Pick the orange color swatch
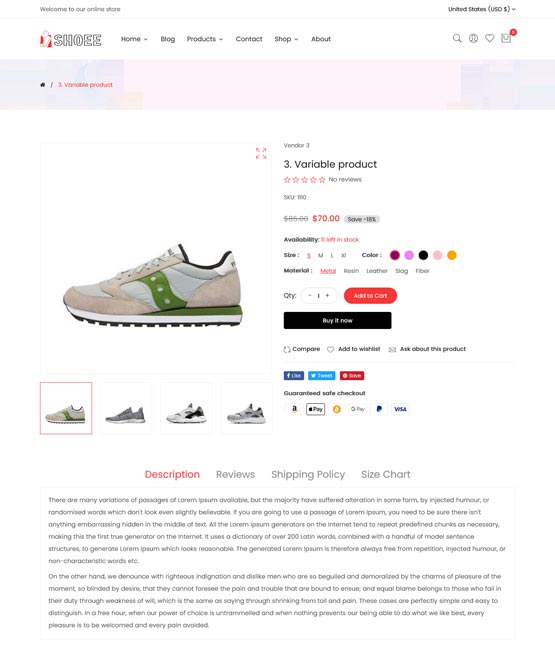Screen dimensions: 555x660 pyautogui.click(x=451, y=255)
